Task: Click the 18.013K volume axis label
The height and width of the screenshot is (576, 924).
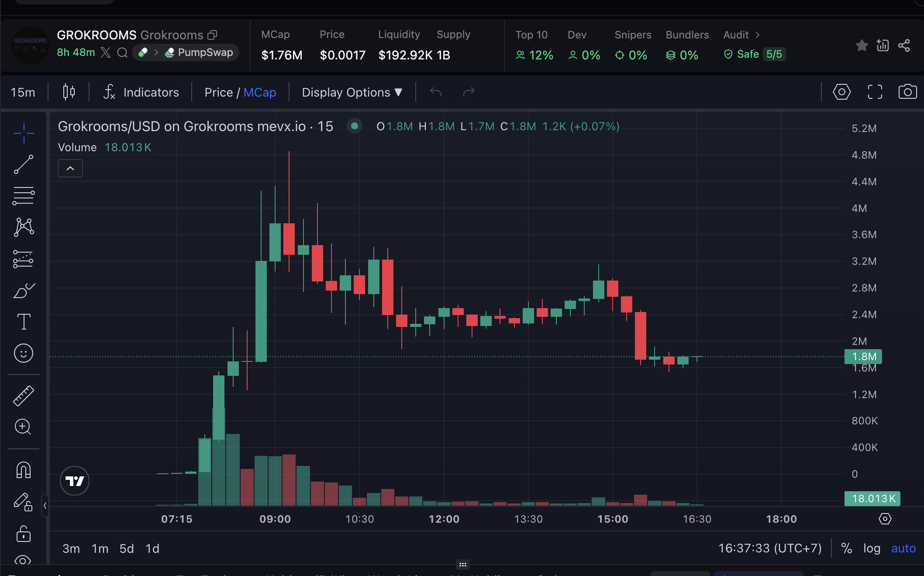Action: pos(872,499)
